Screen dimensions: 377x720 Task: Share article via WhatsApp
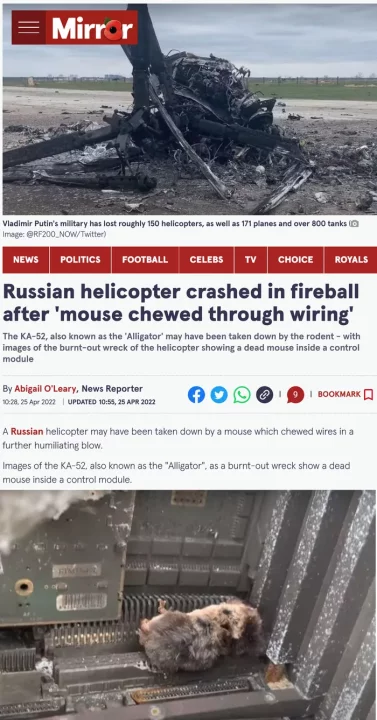242,395
